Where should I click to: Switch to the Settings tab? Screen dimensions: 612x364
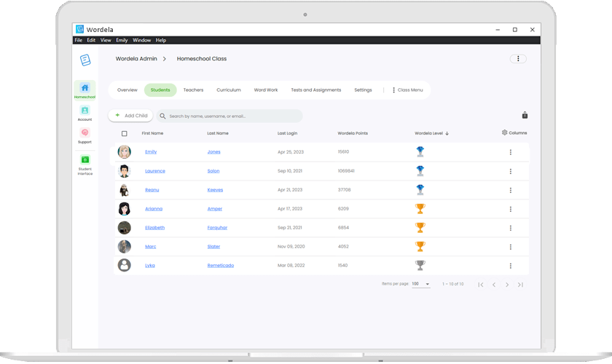(363, 90)
